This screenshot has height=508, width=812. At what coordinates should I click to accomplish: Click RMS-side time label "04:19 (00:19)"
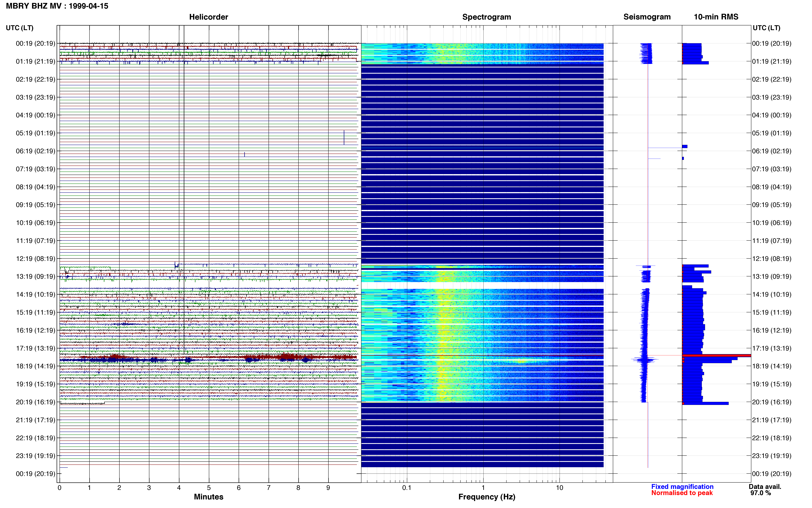click(772, 115)
